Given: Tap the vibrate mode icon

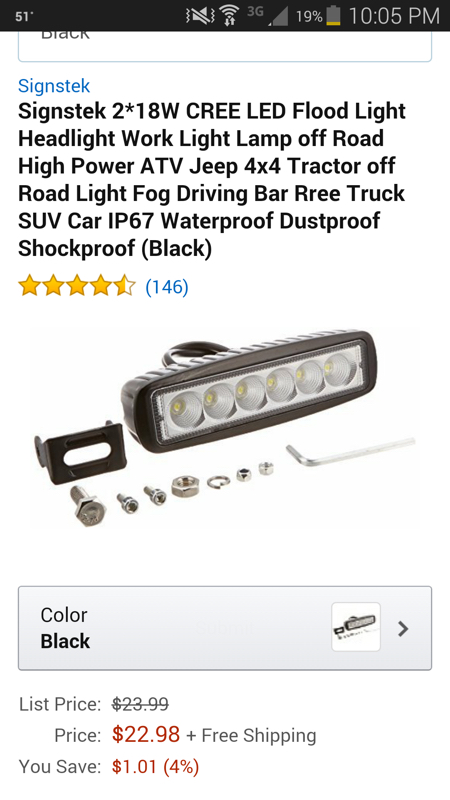Looking at the screenshot, I should click(x=200, y=16).
